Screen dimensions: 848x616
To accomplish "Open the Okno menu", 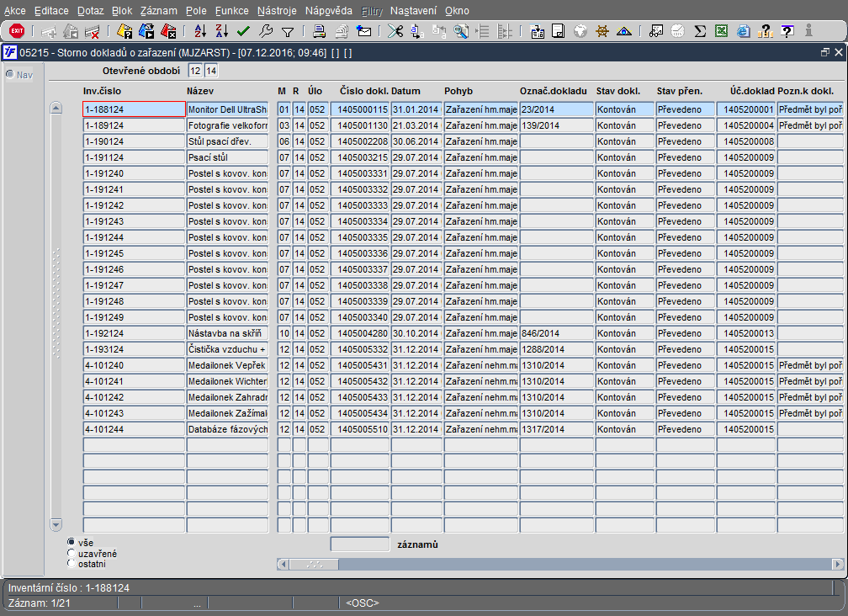I will pyautogui.click(x=457, y=10).
